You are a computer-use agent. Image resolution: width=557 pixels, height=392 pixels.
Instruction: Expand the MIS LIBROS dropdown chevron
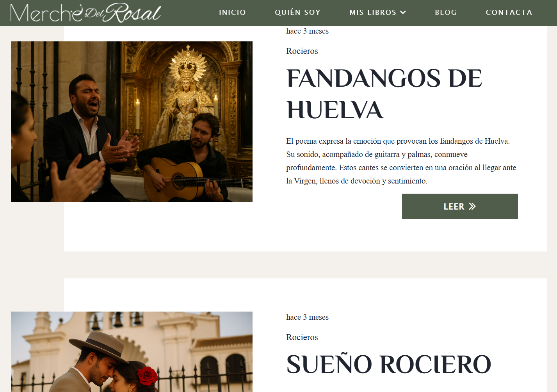click(x=403, y=12)
